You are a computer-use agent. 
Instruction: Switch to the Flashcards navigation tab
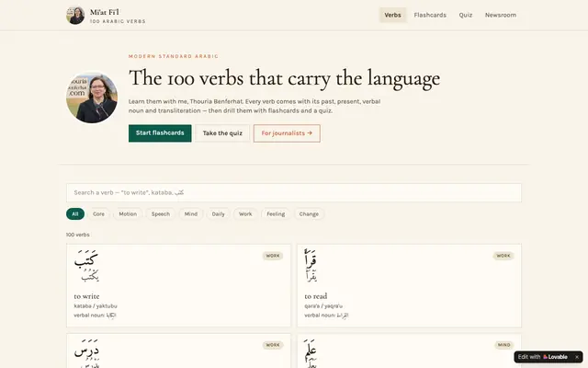click(x=430, y=15)
